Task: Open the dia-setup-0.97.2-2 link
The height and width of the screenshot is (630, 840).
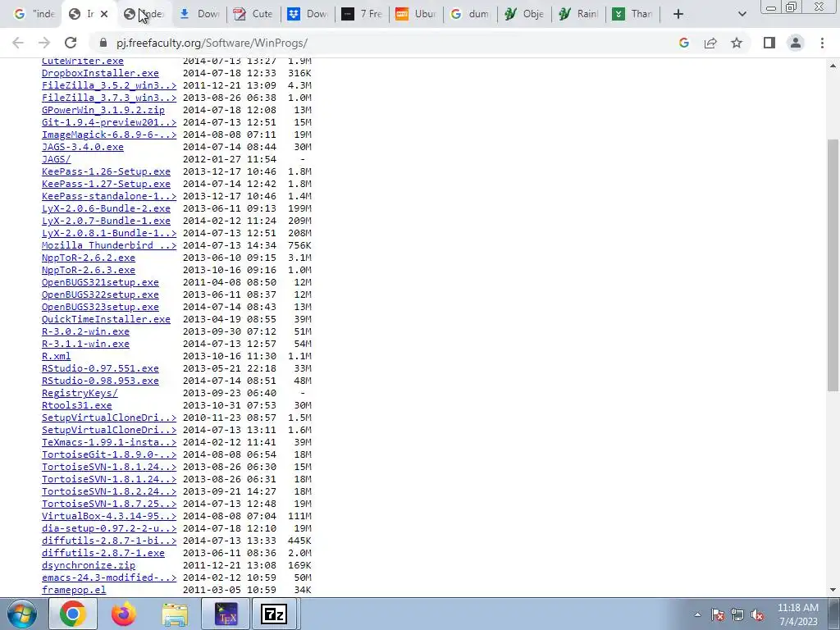Action: [109, 529]
